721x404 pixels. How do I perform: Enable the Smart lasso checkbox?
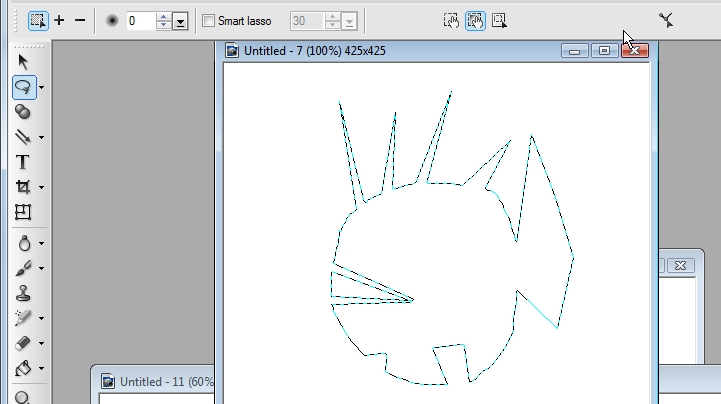pyautogui.click(x=208, y=20)
